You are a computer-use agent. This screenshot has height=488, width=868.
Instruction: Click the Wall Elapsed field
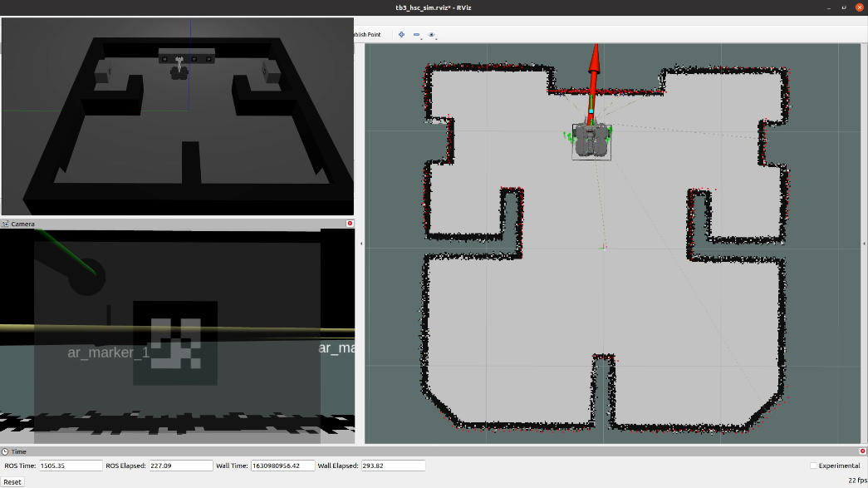393,466
